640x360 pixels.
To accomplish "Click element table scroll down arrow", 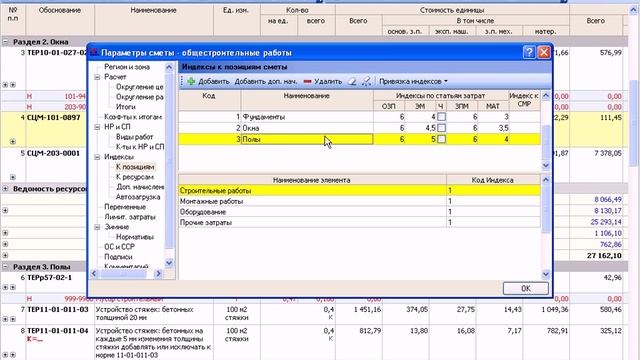I will pyautogui.click(x=546, y=274).
